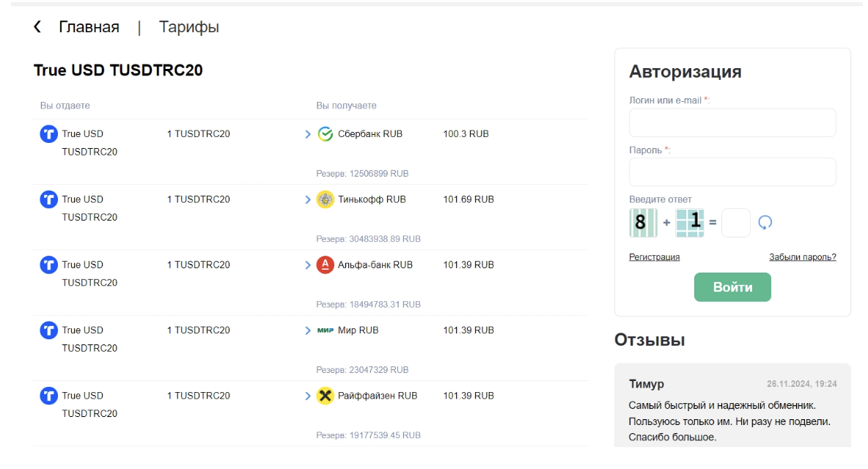This screenshot has height=469, width=868.
Task: Expand the Mir RUB exchange arrow
Action: [308, 330]
